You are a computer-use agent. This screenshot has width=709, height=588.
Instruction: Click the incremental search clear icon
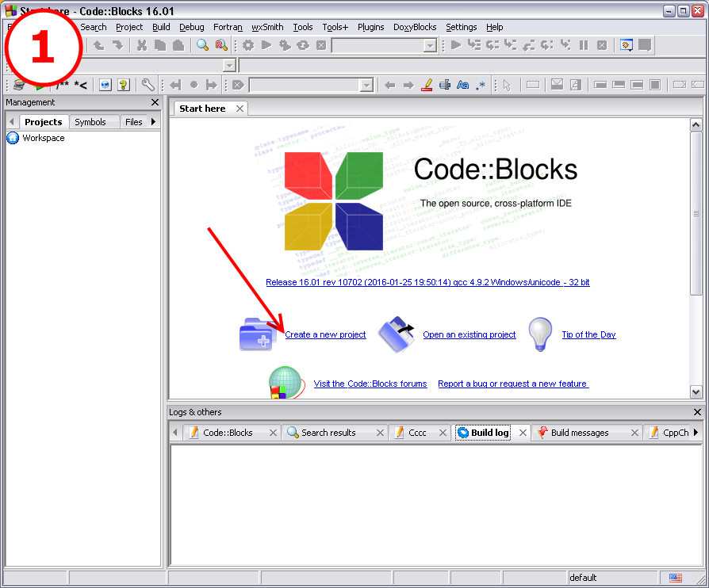point(238,85)
